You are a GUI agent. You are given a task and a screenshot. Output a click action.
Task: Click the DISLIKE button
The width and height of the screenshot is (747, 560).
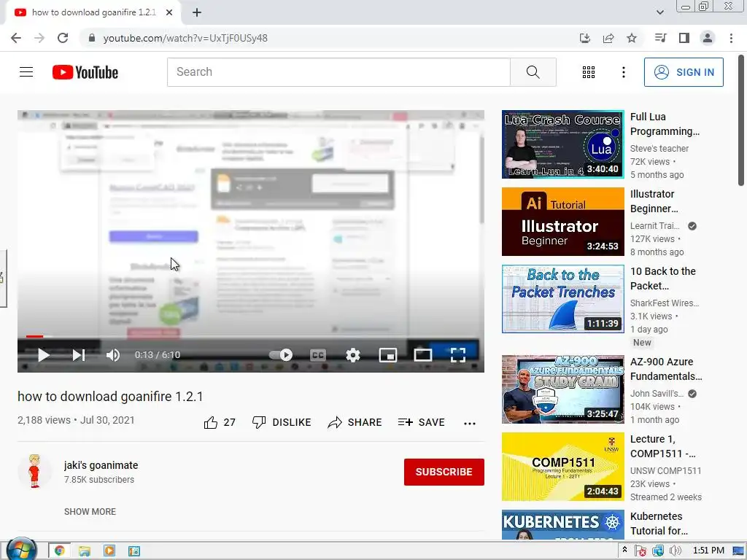coord(282,422)
